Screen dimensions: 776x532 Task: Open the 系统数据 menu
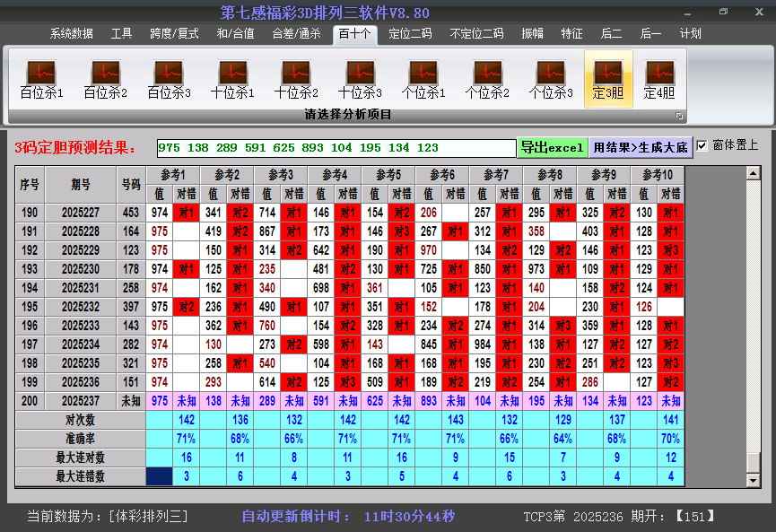tap(72, 34)
